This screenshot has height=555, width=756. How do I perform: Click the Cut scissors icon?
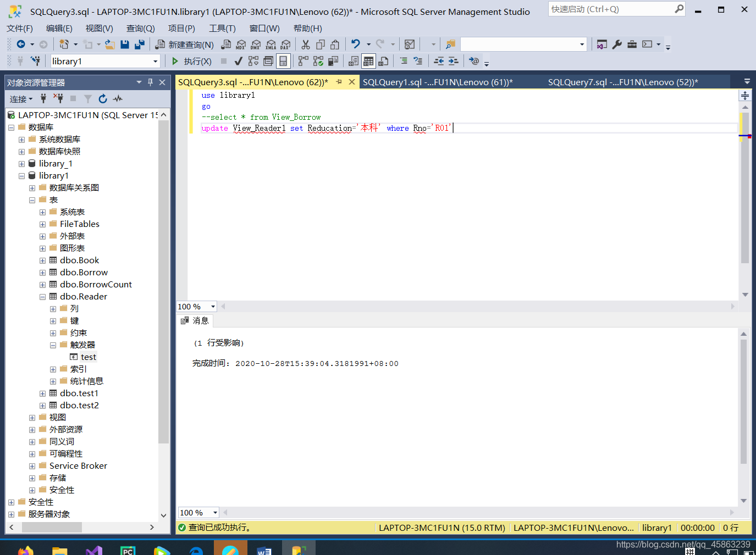point(306,45)
